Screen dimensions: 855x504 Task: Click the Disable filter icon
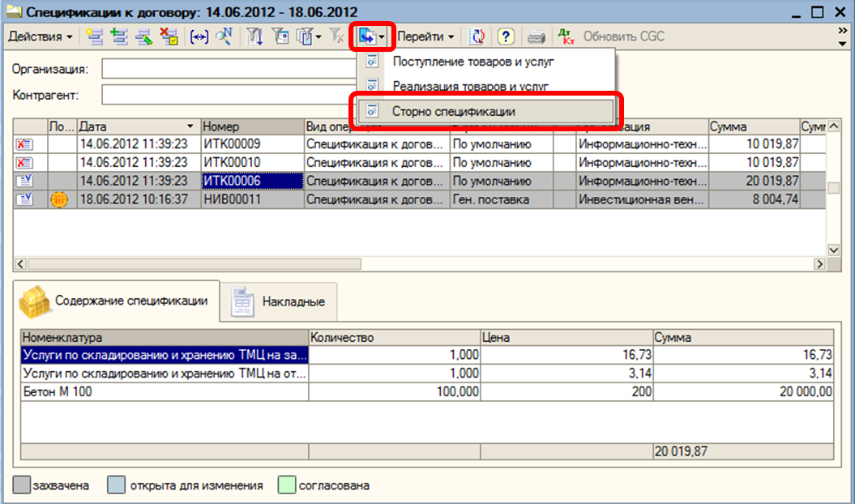(337, 37)
